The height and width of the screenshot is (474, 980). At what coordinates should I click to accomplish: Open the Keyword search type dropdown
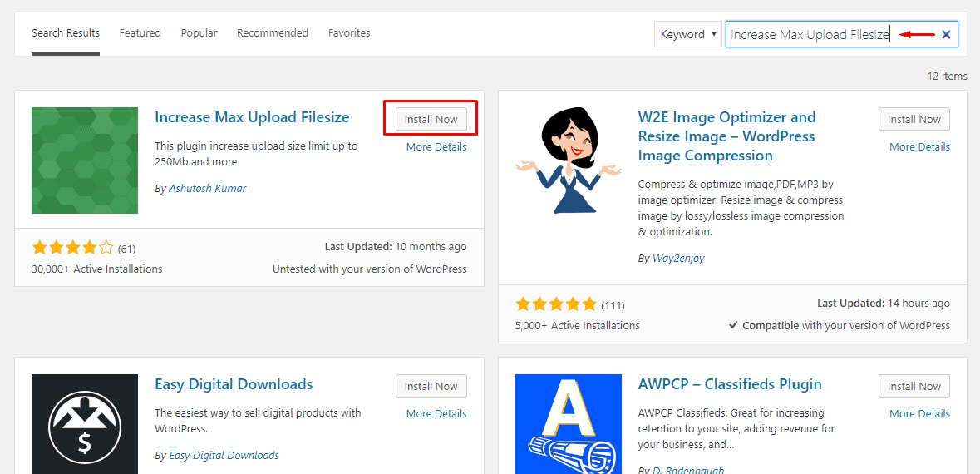coord(688,34)
